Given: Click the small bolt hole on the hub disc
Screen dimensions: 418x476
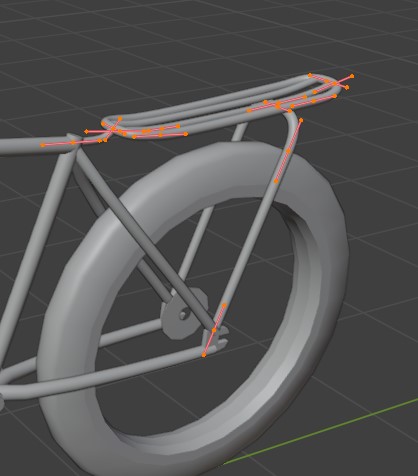Looking at the screenshot, I should pos(183,314).
